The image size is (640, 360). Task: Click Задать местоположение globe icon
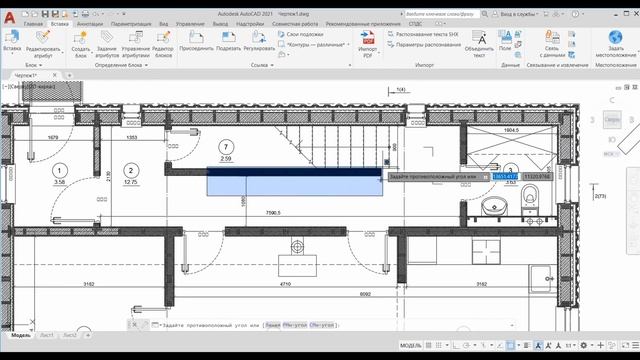(x=615, y=37)
